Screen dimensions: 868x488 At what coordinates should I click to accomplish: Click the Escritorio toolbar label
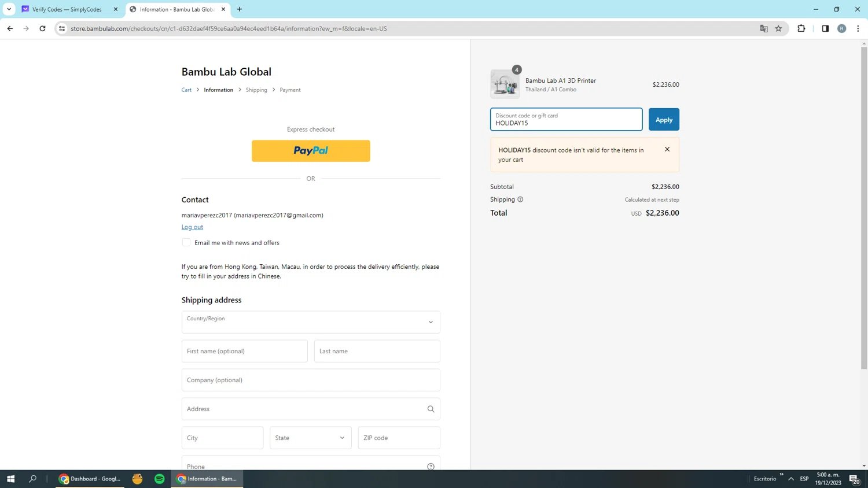point(765,479)
